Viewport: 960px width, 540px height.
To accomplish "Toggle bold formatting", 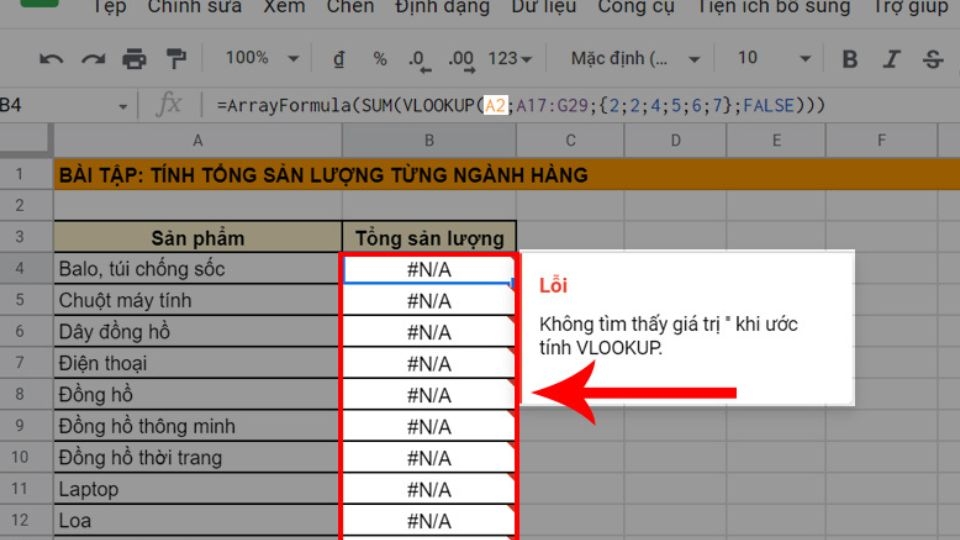I will coord(849,59).
